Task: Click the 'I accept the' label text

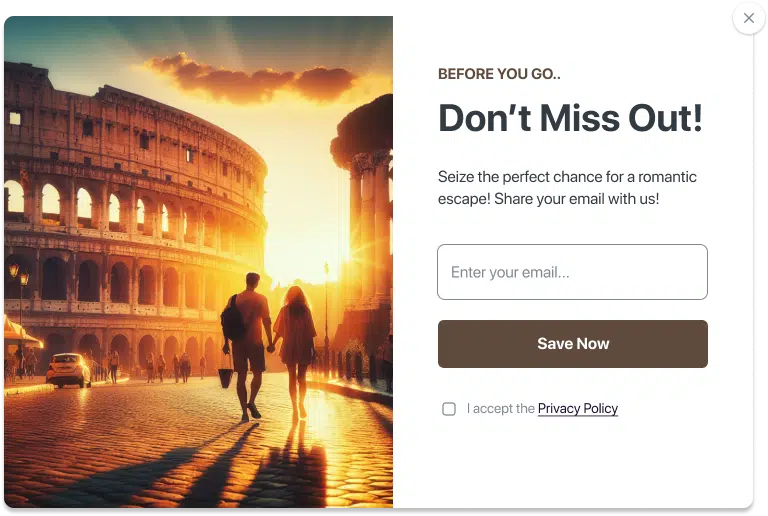Action: (500, 409)
